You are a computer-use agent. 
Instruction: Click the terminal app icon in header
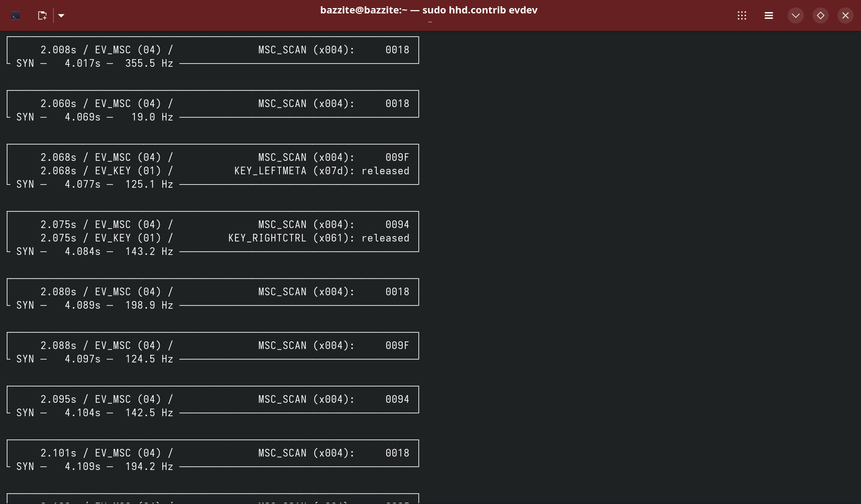tap(16, 16)
